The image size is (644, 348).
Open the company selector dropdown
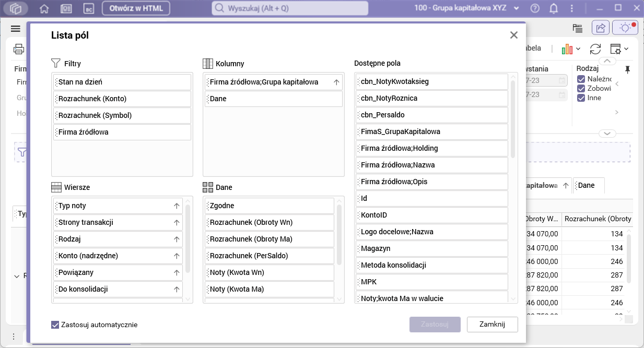517,8
